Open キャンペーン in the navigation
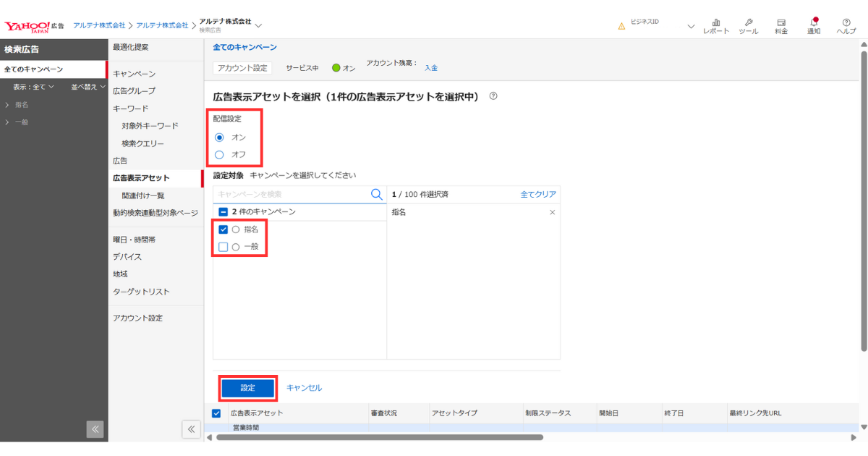The height and width of the screenshot is (456, 868). tap(134, 74)
